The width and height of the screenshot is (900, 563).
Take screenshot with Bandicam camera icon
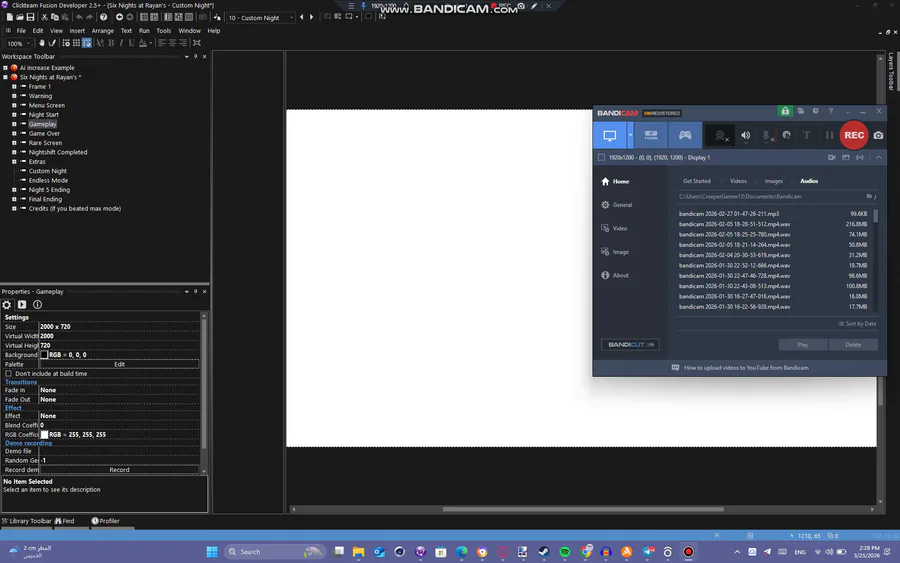(x=878, y=135)
